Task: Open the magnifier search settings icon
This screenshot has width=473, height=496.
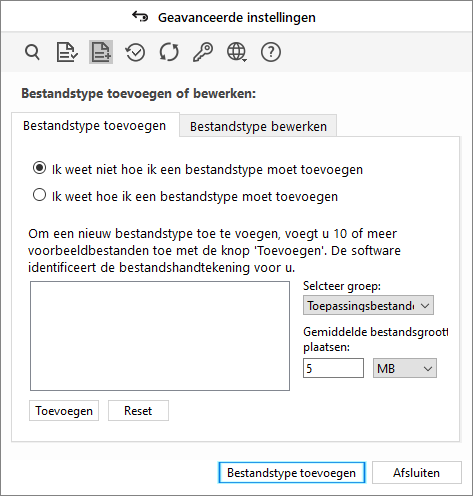Action: (32, 52)
